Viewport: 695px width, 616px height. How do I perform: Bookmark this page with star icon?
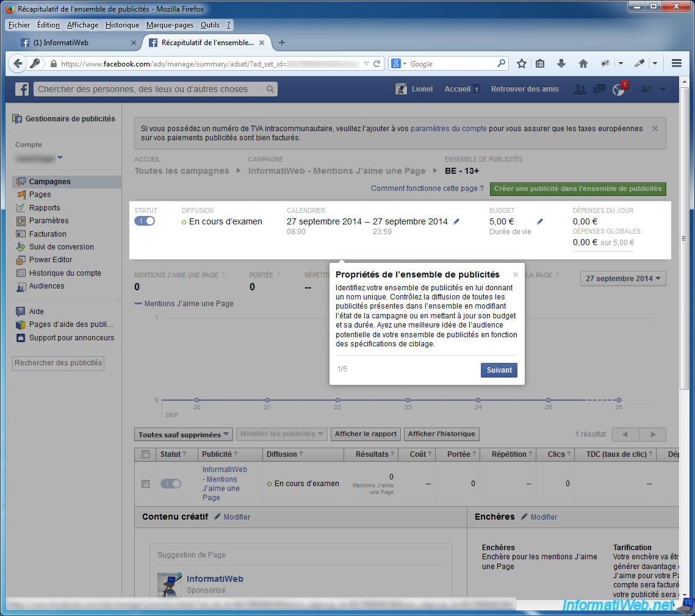(x=522, y=63)
